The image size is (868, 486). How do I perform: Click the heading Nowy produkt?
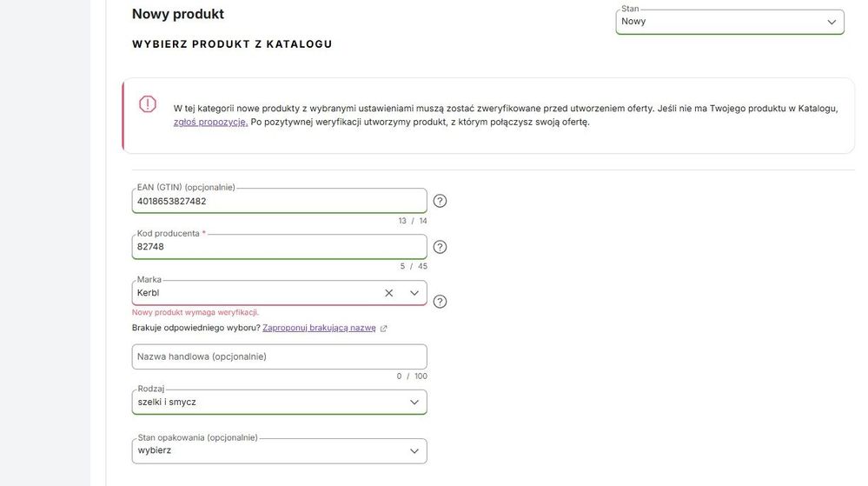(x=178, y=14)
